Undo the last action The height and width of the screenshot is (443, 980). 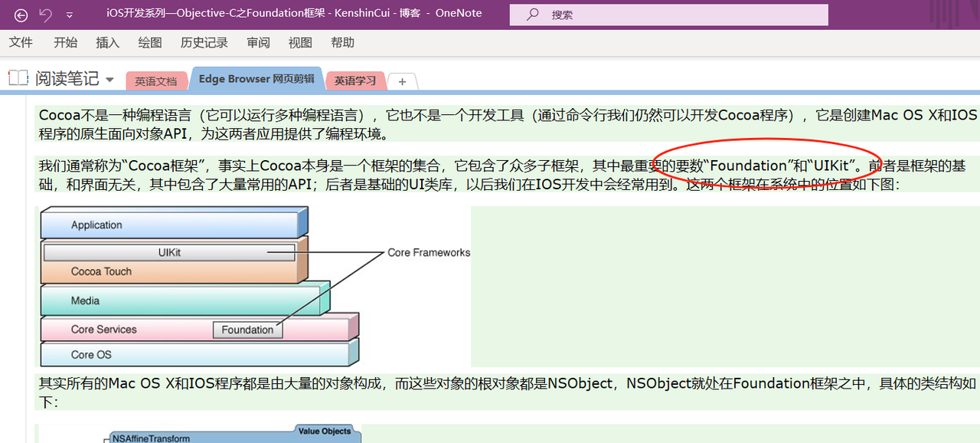(45, 15)
